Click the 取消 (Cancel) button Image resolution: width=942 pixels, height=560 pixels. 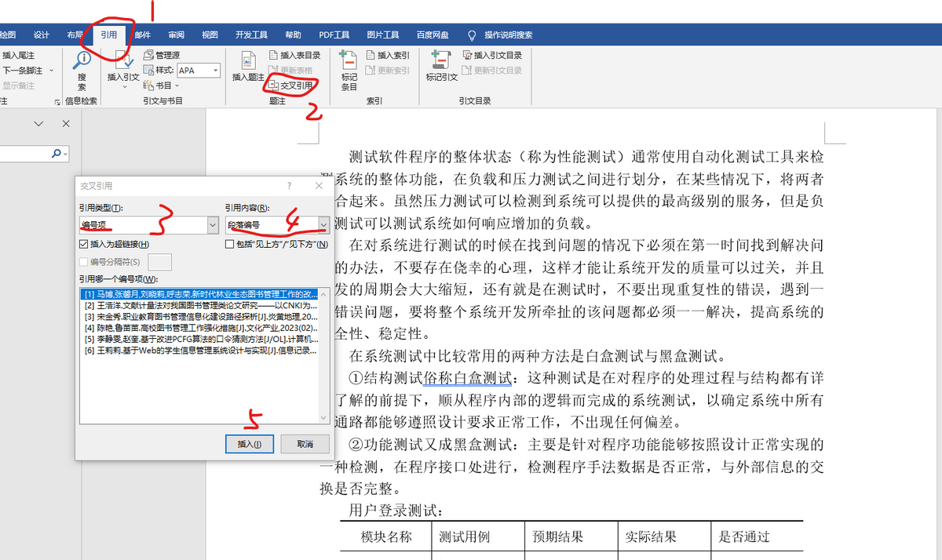coord(305,444)
